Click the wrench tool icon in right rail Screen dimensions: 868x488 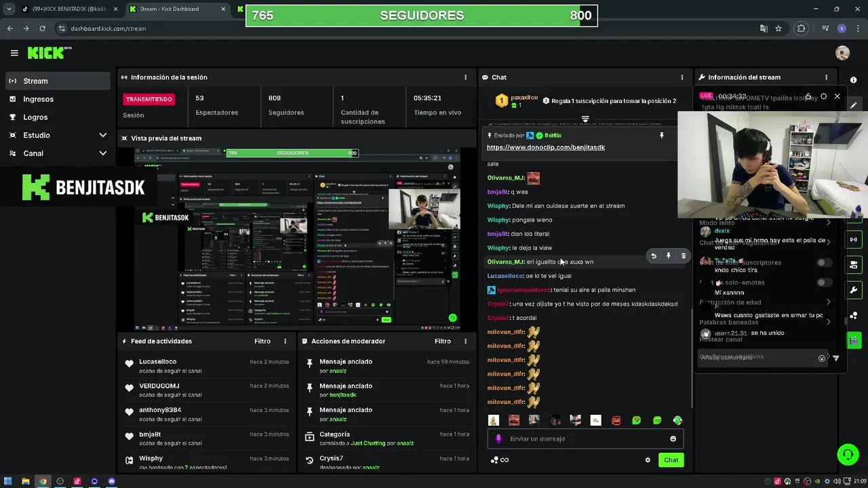(854, 290)
